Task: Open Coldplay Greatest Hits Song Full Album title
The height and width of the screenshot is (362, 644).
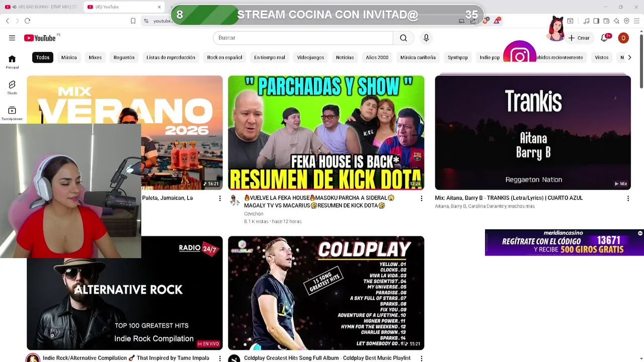Action: pos(327,358)
